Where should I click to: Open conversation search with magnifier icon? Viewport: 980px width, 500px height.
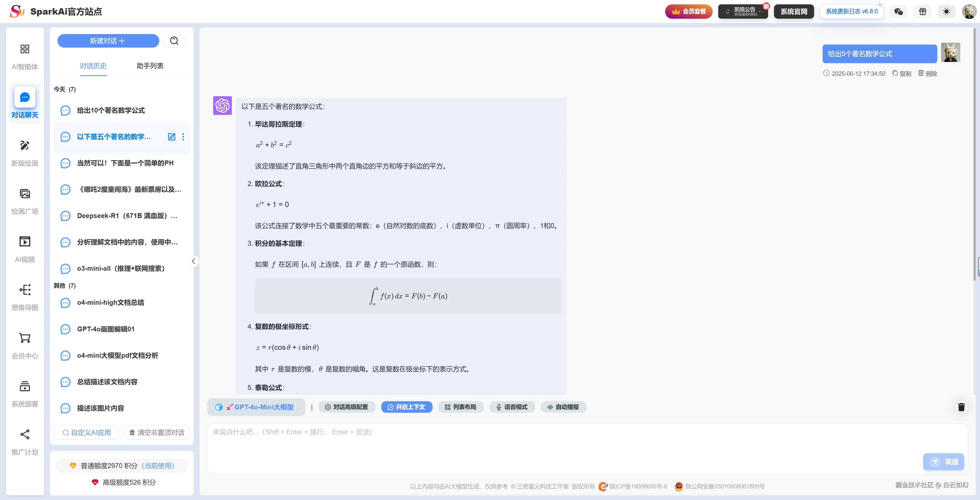pos(174,41)
